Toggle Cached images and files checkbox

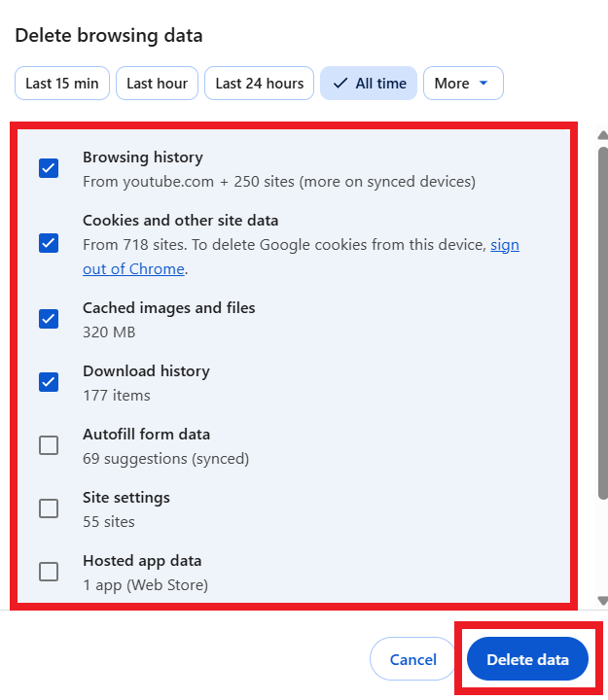tap(49, 319)
